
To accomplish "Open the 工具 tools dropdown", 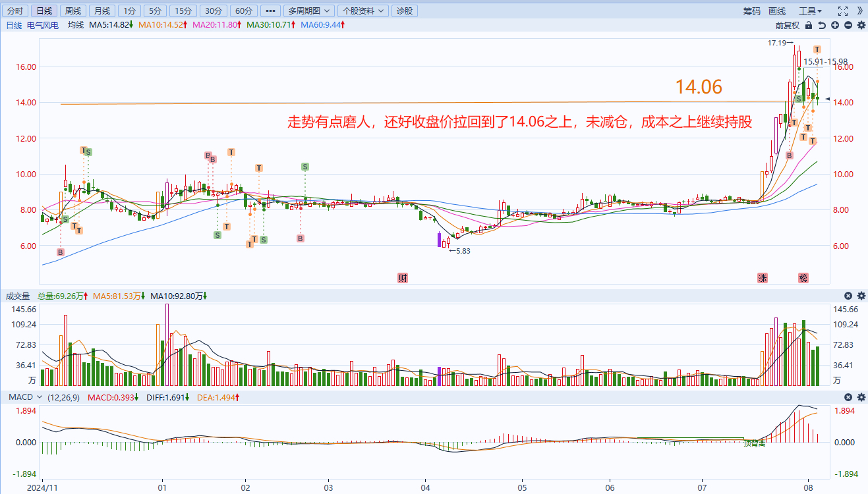I will coord(810,11).
